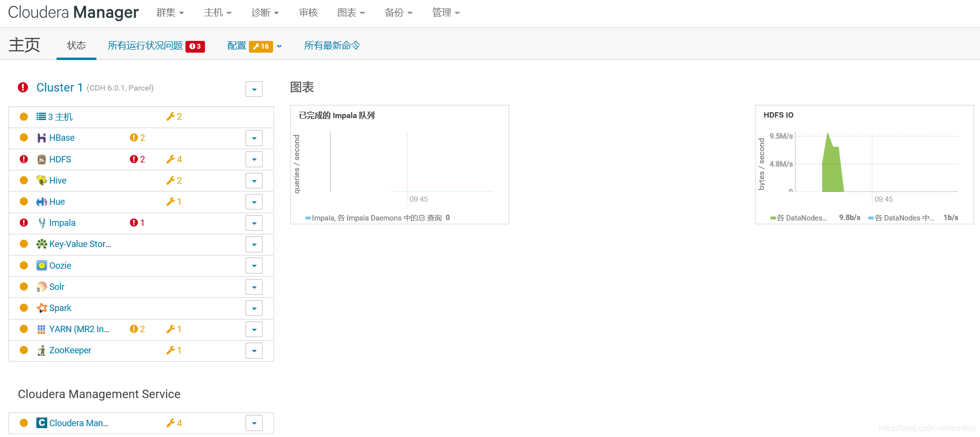Open the 审核 page
Screen dimensions: 980x437
308,13
